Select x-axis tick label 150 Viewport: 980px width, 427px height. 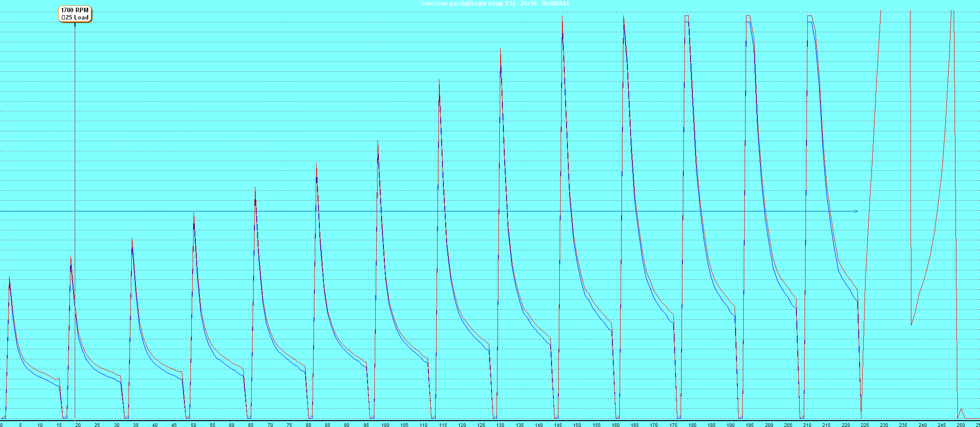point(577,425)
